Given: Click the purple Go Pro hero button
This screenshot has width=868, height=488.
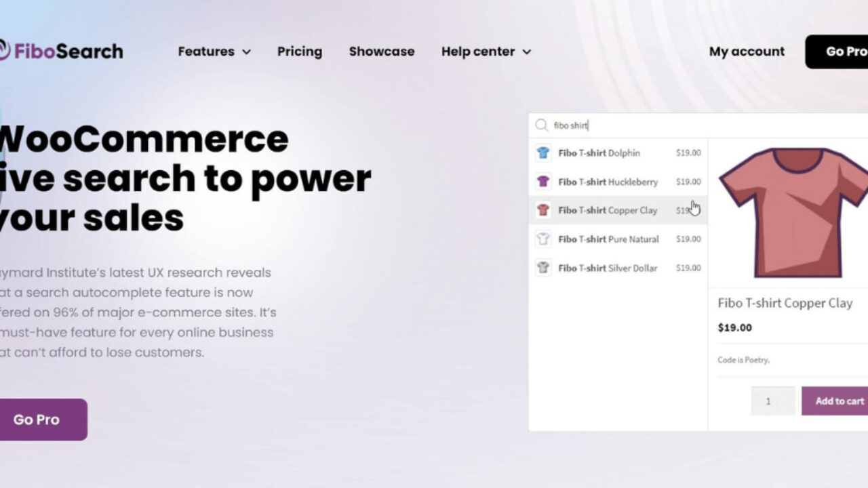Looking at the screenshot, I should [x=42, y=420].
